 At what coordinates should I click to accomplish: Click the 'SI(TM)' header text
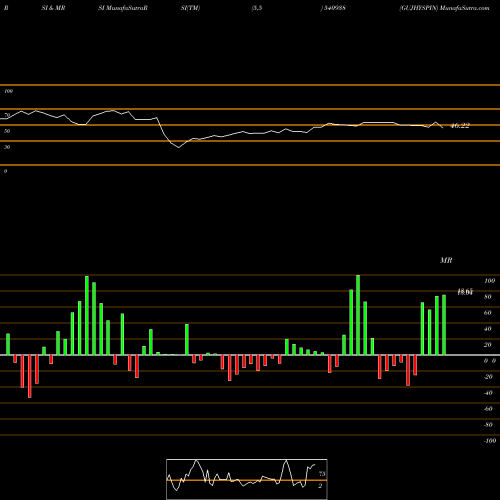click(190, 8)
